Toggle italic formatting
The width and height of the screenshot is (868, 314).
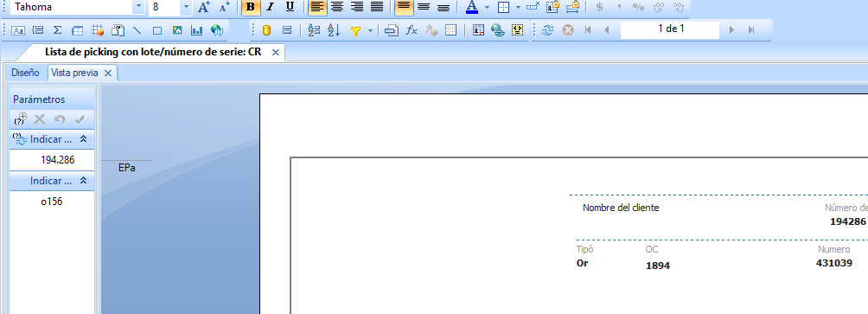point(270,7)
